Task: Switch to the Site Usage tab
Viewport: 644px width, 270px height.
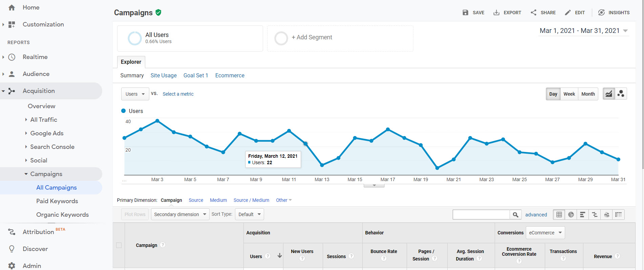Action: (x=164, y=75)
